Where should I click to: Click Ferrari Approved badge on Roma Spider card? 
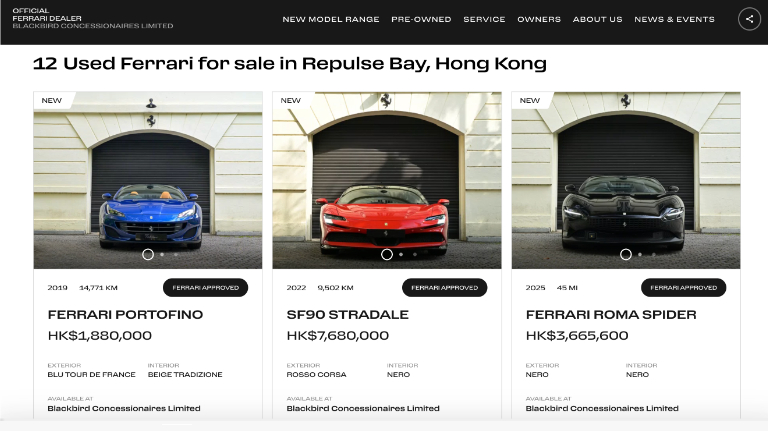tap(684, 287)
